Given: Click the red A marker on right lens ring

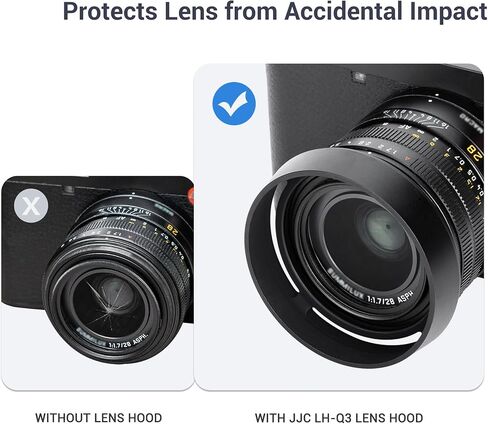Looking at the screenshot, I should (407, 158).
